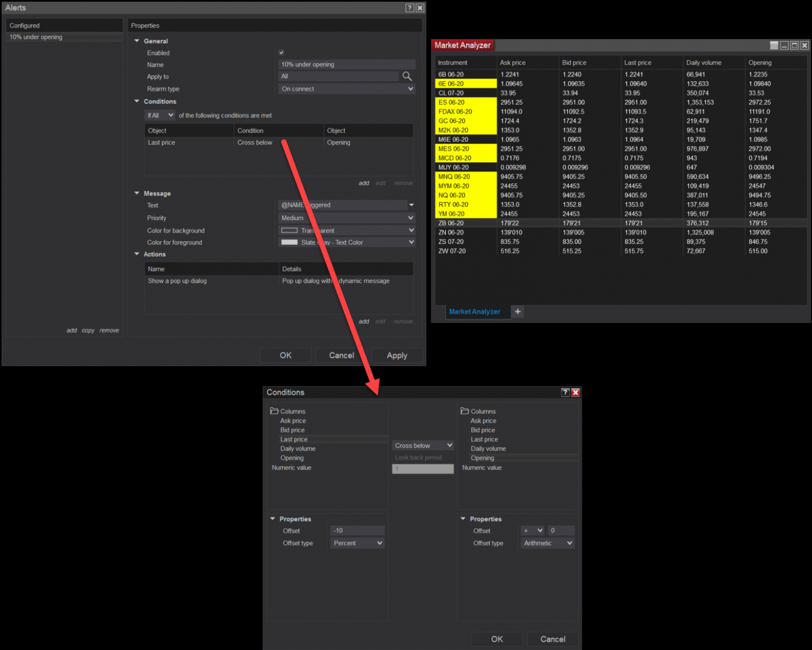The height and width of the screenshot is (650, 812).
Task: Select the Show a pop up dialog action row
Action: coord(278,281)
